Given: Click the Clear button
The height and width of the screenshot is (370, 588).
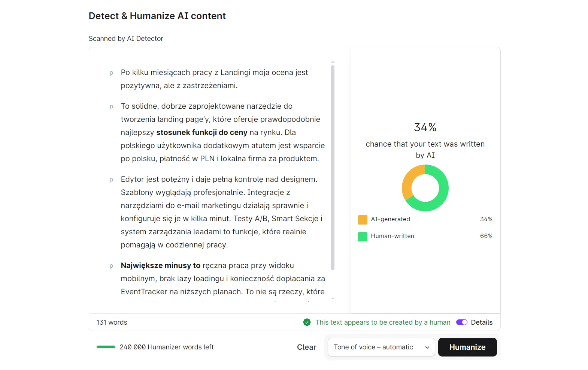Looking at the screenshot, I should click(306, 347).
